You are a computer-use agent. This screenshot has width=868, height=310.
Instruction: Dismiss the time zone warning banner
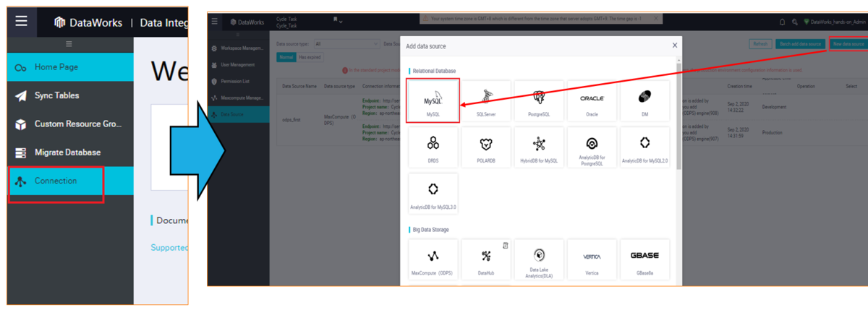pos(657,18)
